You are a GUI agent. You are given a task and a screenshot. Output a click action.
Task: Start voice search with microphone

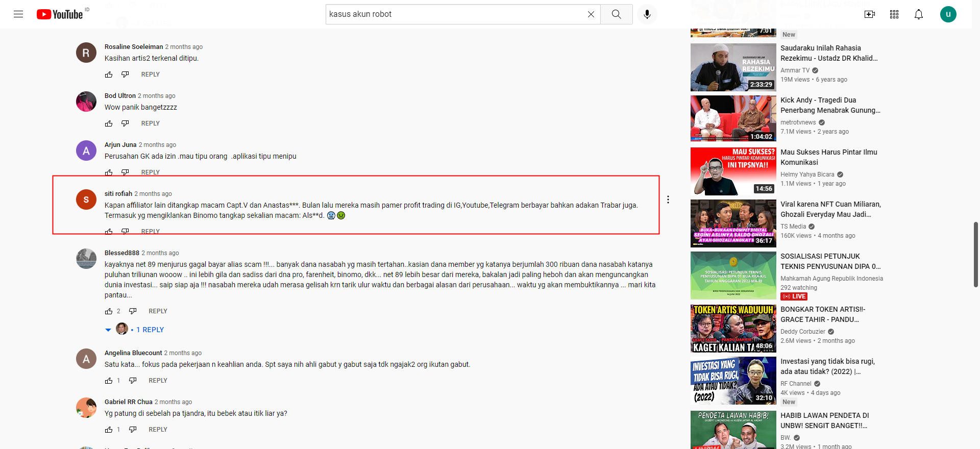647,14
